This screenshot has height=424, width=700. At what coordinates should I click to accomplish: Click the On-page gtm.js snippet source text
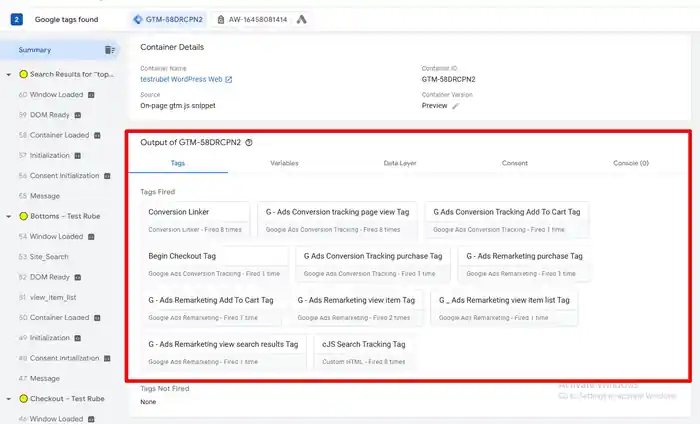click(x=178, y=106)
